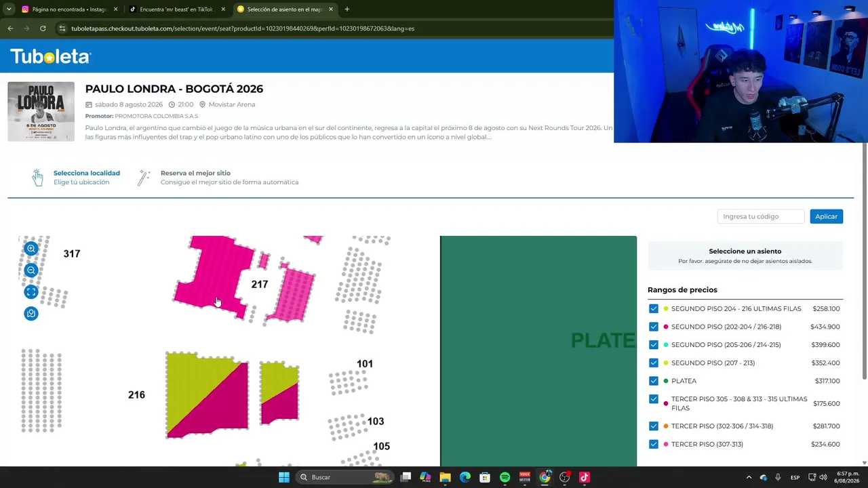This screenshot has height=488, width=868.
Task: Zoom in on the seat map
Action: (x=31, y=249)
